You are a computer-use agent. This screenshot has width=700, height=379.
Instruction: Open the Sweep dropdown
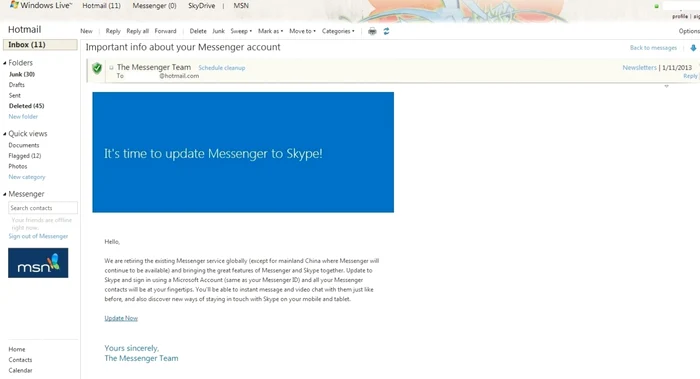tap(241, 31)
